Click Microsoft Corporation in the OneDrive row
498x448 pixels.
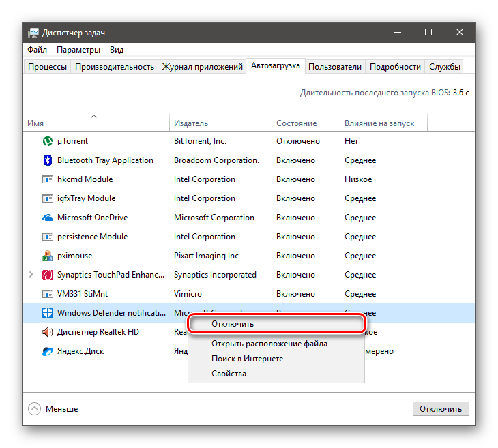click(x=214, y=218)
